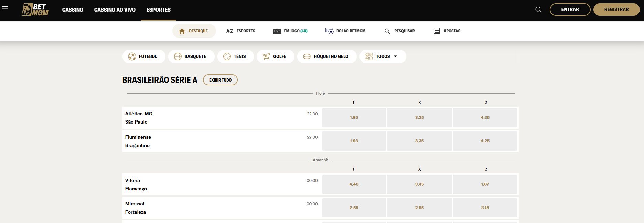Open the Atlético-MG match
The height and width of the screenshot is (223, 644).
tap(222, 118)
